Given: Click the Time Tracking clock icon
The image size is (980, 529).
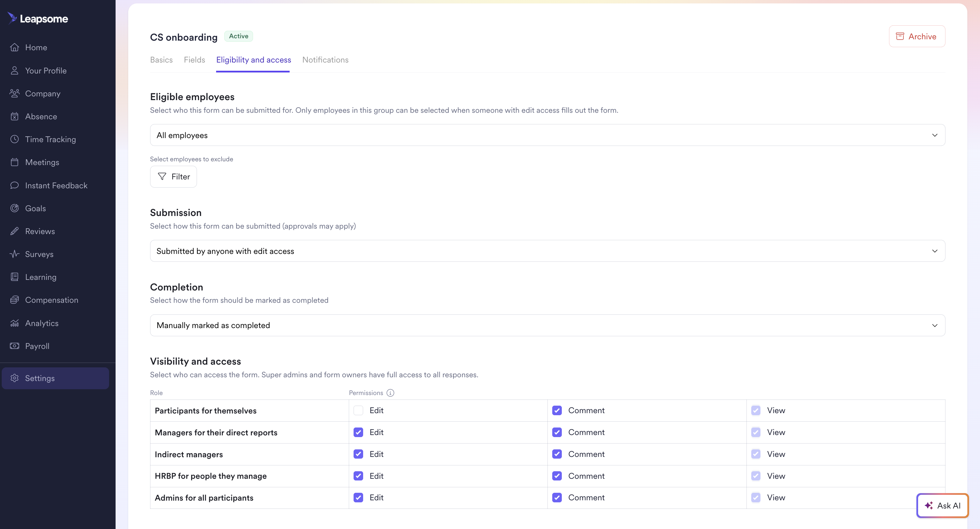Looking at the screenshot, I should coord(14,139).
